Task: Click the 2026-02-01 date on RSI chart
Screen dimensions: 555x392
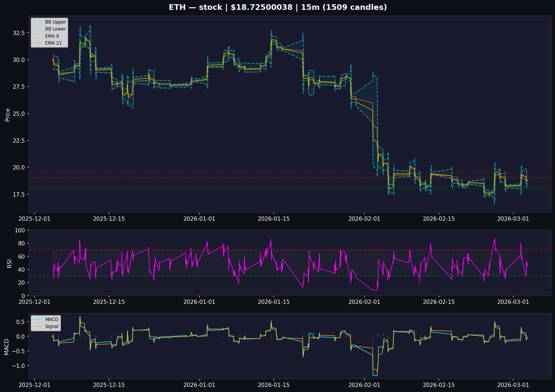Action: (364, 302)
